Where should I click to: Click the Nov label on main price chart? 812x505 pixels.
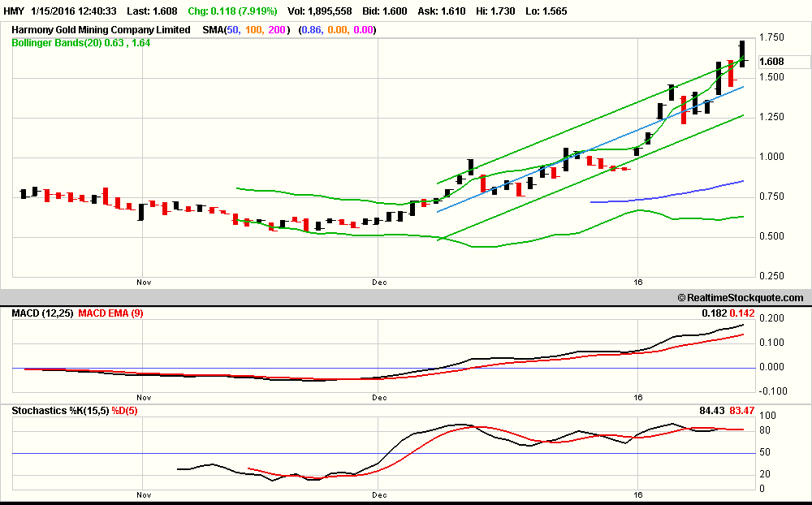point(144,283)
